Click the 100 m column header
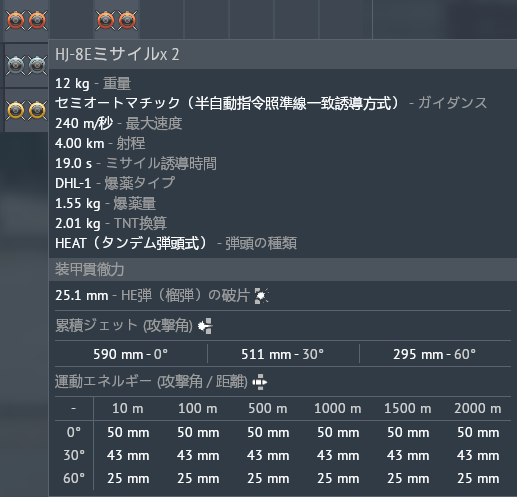This screenshot has width=517, height=497. (198, 409)
